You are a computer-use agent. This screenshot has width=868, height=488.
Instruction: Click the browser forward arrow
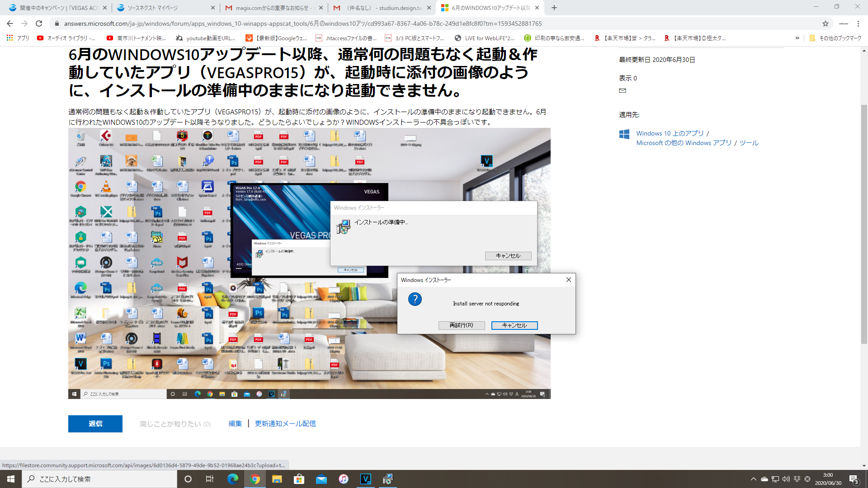24,23
